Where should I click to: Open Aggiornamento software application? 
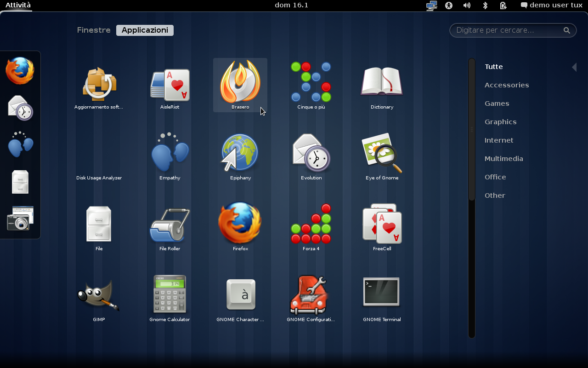click(x=99, y=86)
